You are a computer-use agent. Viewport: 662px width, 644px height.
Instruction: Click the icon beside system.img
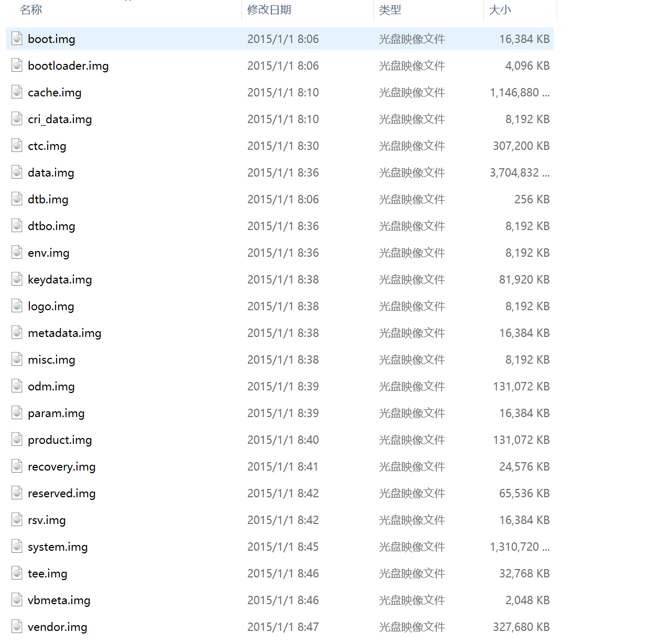point(17,547)
